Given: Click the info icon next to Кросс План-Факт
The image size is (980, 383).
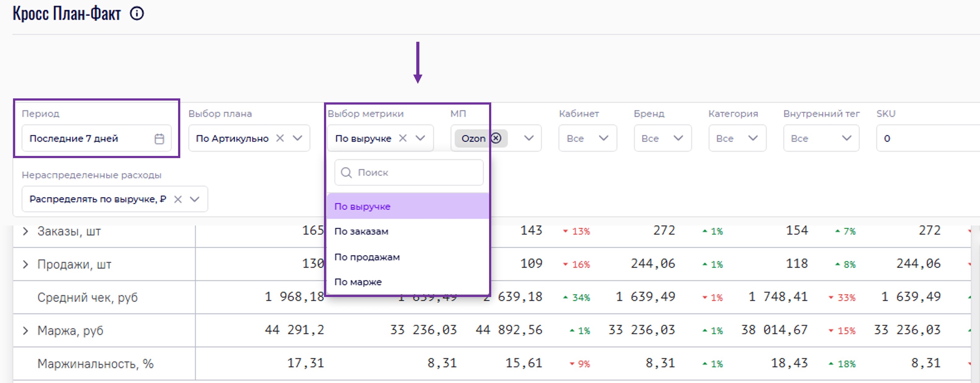Looking at the screenshot, I should tap(137, 14).
